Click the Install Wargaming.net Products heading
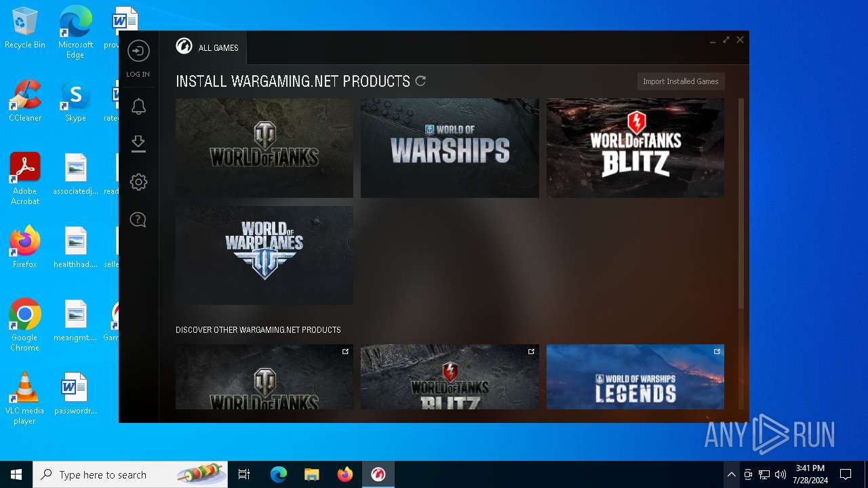This screenshot has width=868, height=488. tap(293, 81)
